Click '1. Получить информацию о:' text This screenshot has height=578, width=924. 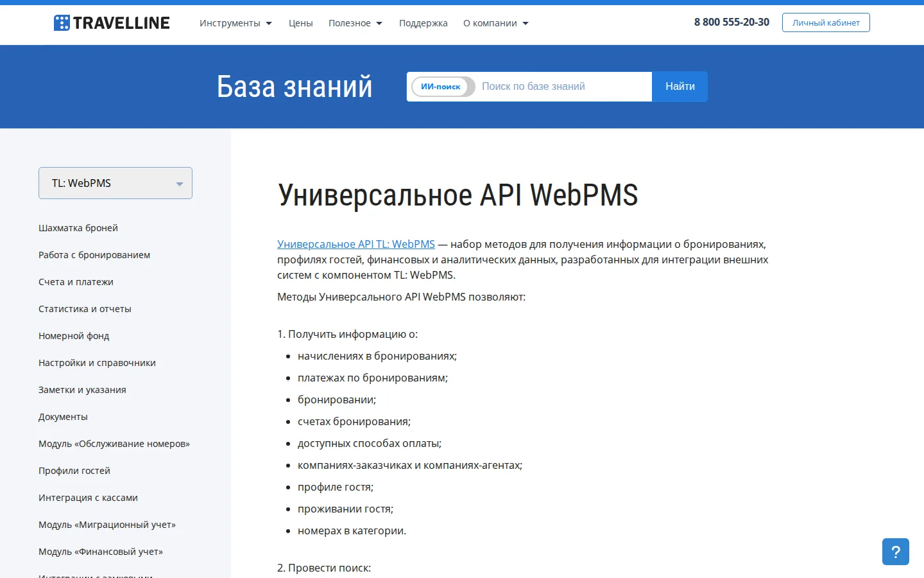(x=347, y=334)
